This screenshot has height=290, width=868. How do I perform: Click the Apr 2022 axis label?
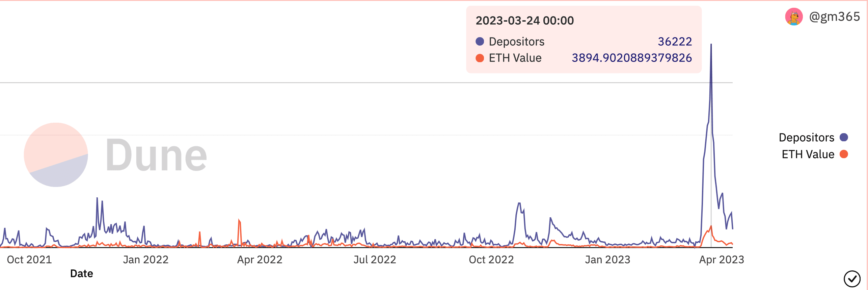pyautogui.click(x=260, y=260)
